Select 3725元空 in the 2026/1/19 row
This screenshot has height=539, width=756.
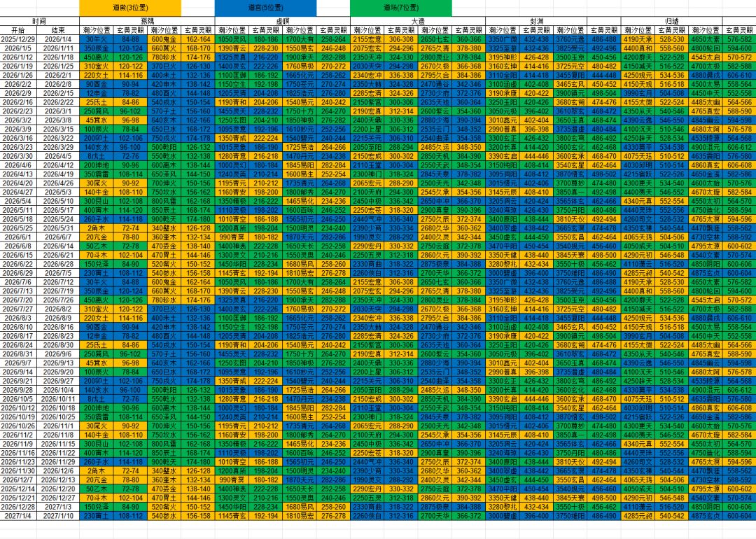[570, 66]
